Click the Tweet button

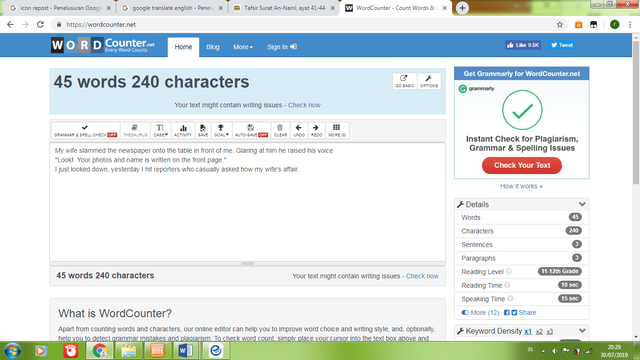pyautogui.click(x=562, y=45)
